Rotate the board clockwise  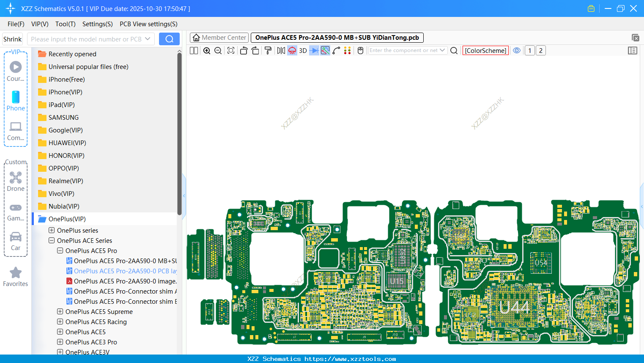point(255,50)
